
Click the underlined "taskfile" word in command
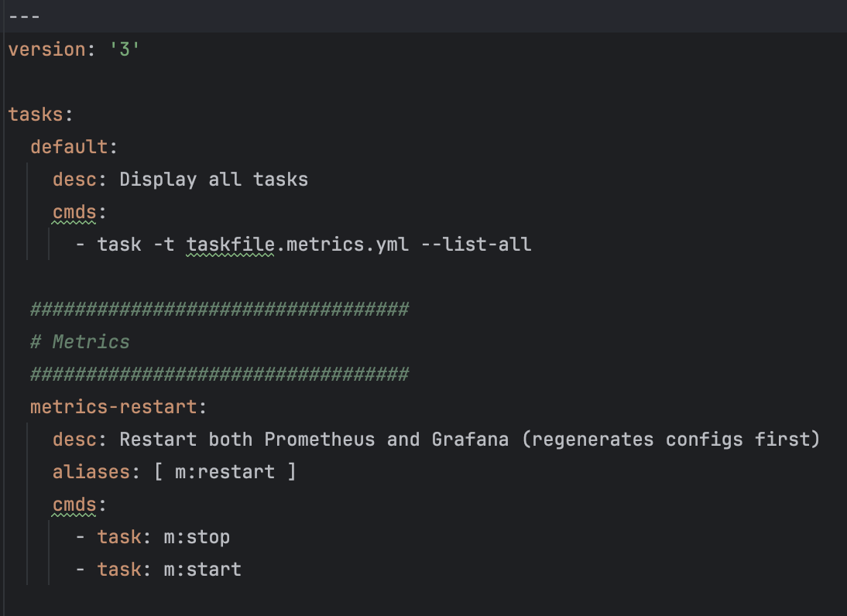pyautogui.click(x=230, y=245)
